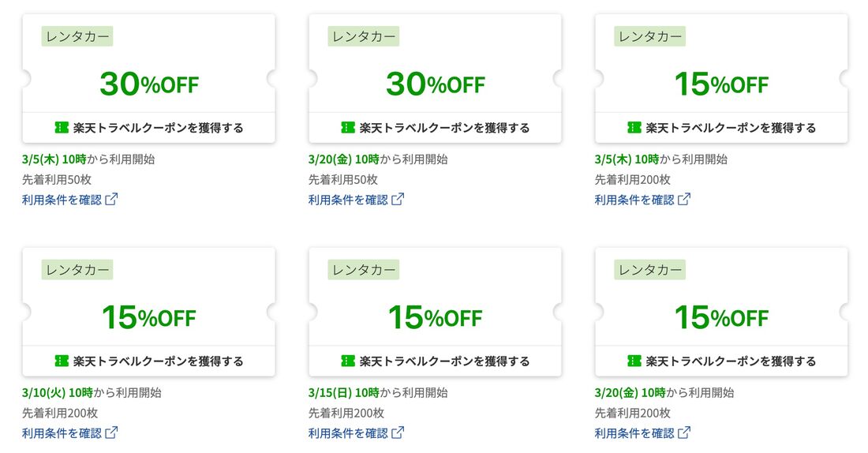
Task: Click ticket icon on 3/5(木) 30%OFF coupon
Action: tap(62, 128)
